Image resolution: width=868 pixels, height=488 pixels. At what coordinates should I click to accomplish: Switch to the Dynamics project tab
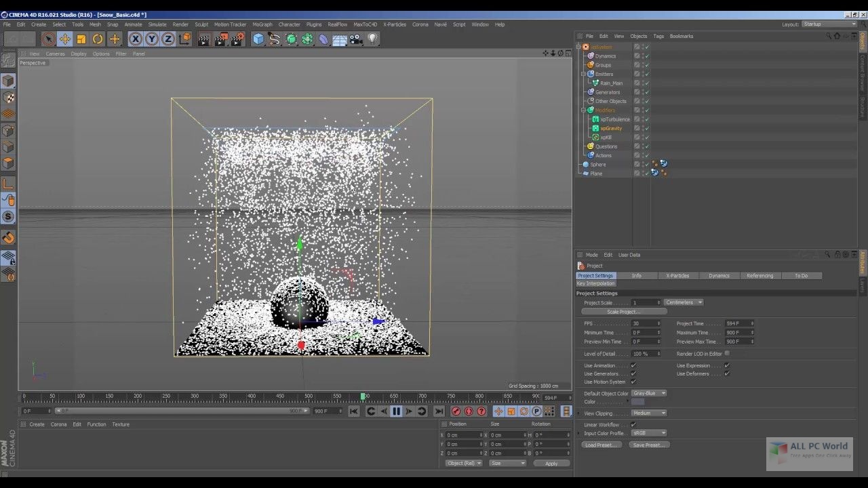point(719,276)
